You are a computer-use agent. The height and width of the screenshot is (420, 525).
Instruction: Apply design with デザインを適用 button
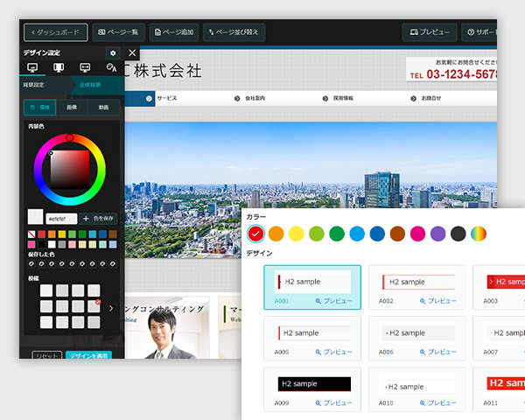88,355
